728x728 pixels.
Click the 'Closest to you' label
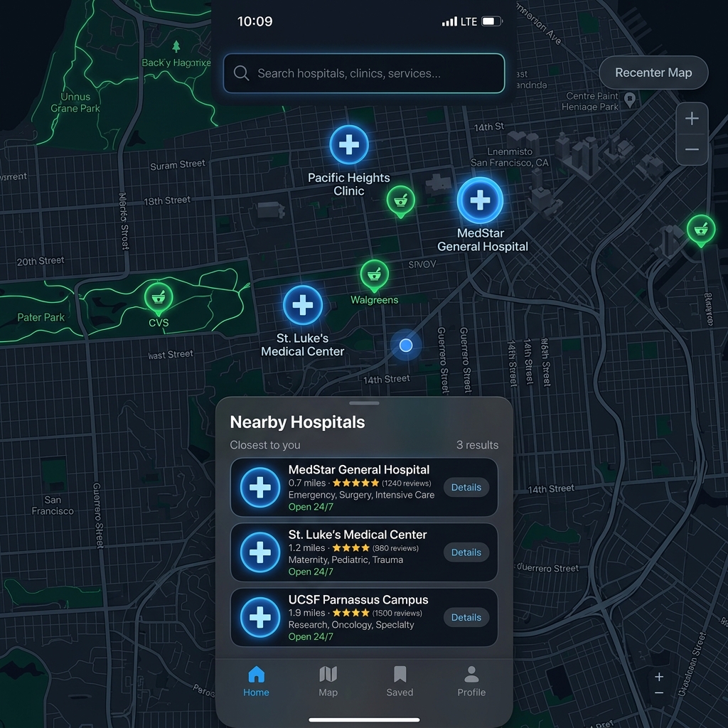pos(265,445)
